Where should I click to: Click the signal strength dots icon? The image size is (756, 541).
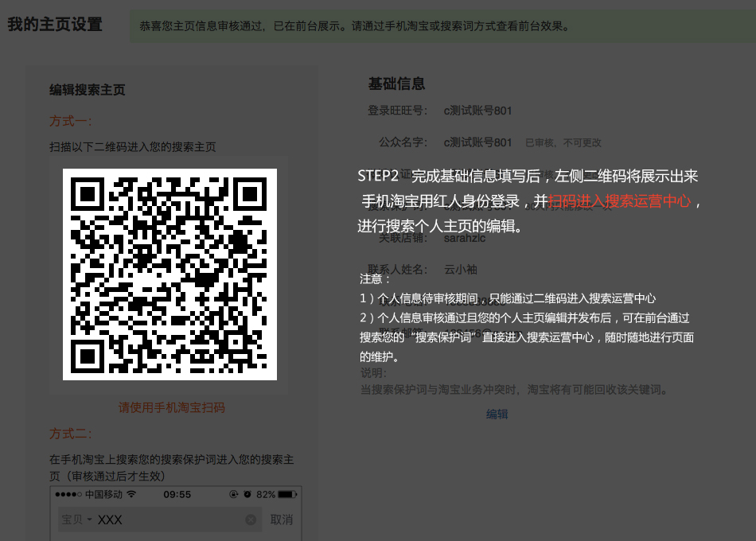(68, 494)
